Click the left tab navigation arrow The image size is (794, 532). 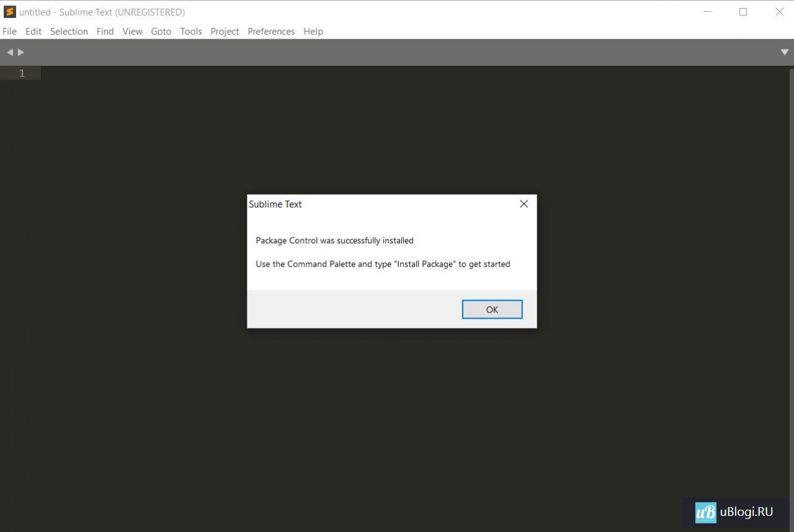tap(9, 53)
